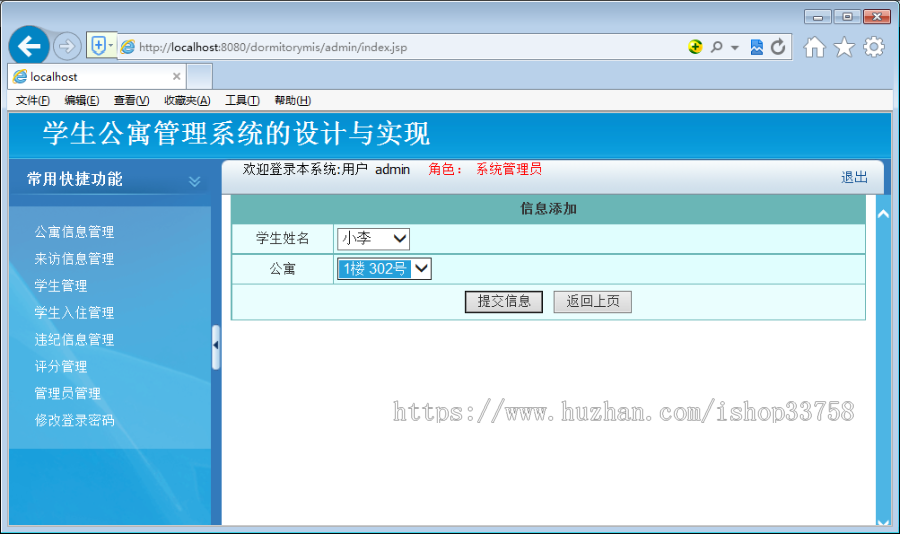Hide sidebar with the splitter arrow handle
The image size is (900, 534).
click(216, 346)
